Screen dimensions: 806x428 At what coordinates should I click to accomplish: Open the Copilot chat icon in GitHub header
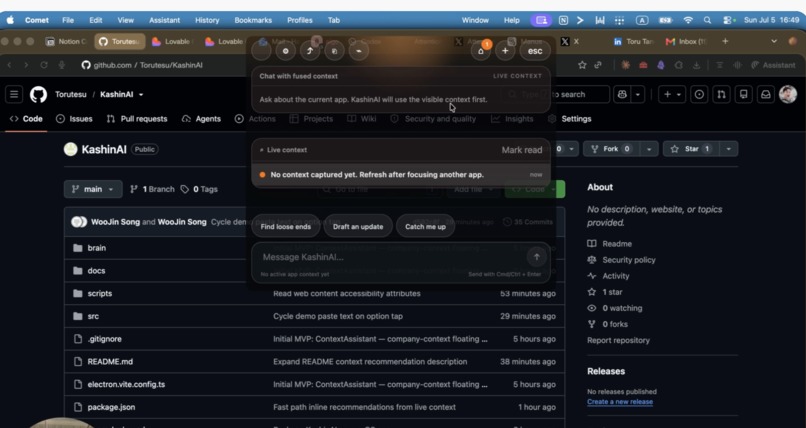point(622,95)
